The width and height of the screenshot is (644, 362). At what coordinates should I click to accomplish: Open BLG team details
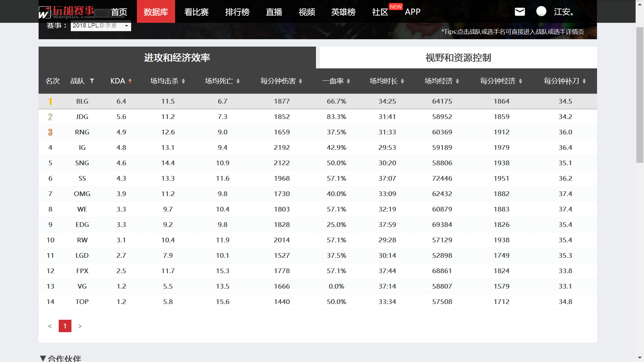tap(82, 101)
